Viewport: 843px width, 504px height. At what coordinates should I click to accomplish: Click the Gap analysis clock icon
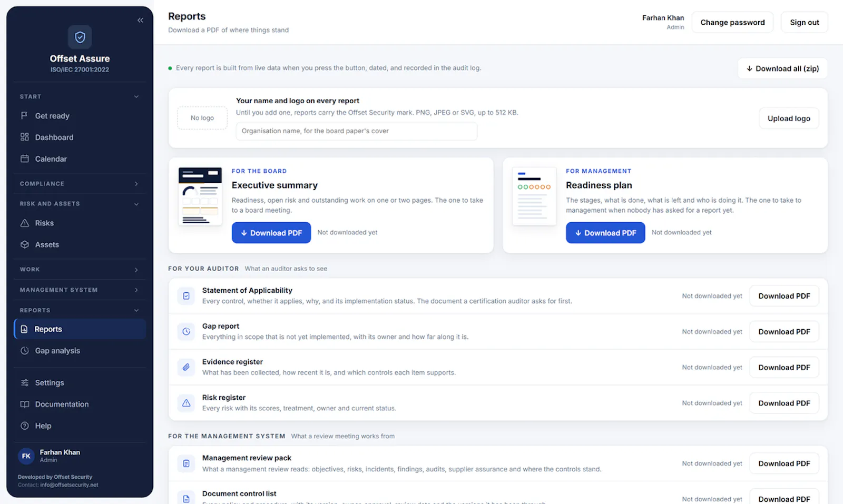click(24, 350)
